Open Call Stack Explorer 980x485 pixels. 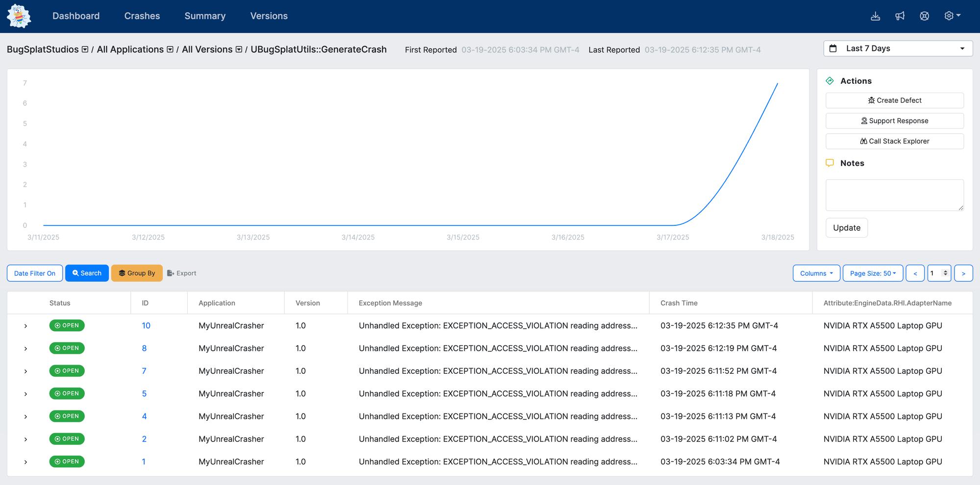(x=894, y=141)
